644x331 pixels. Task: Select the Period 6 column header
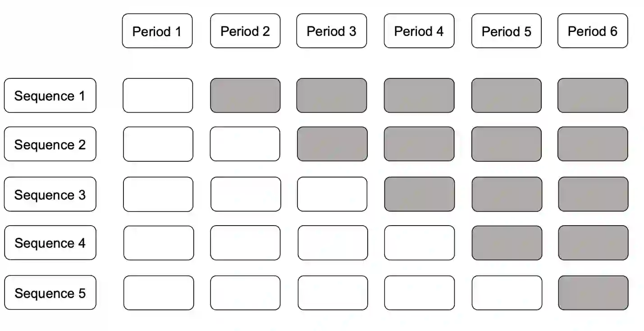[592, 31]
